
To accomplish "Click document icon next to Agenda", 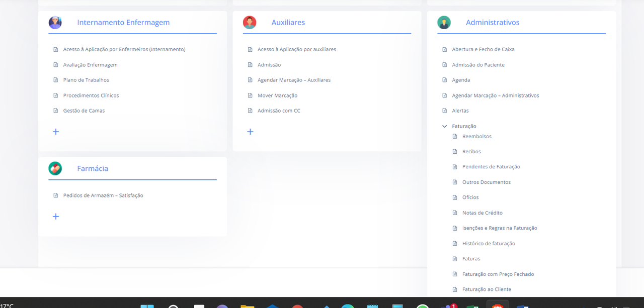I will pyautogui.click(x=444, y=80).
